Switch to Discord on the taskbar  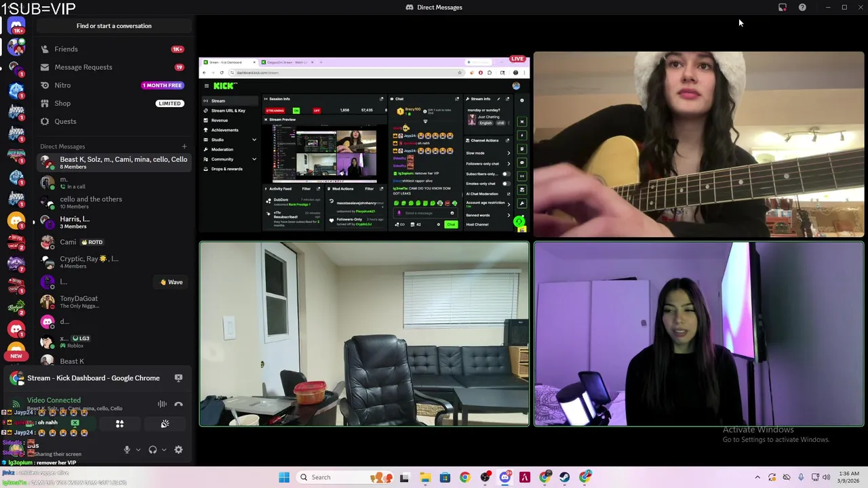[505, 477]
